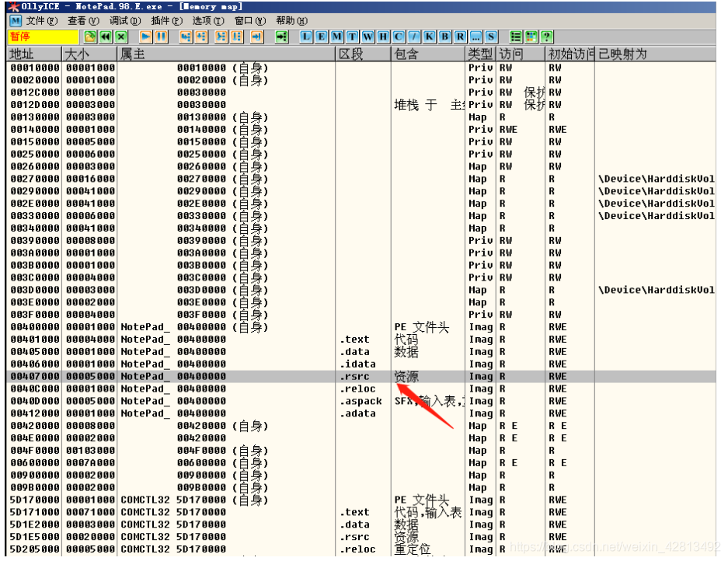Click the Open file toolbar icon
The width and height of the screenshot is (728, 561).
(x=90, y=37)
